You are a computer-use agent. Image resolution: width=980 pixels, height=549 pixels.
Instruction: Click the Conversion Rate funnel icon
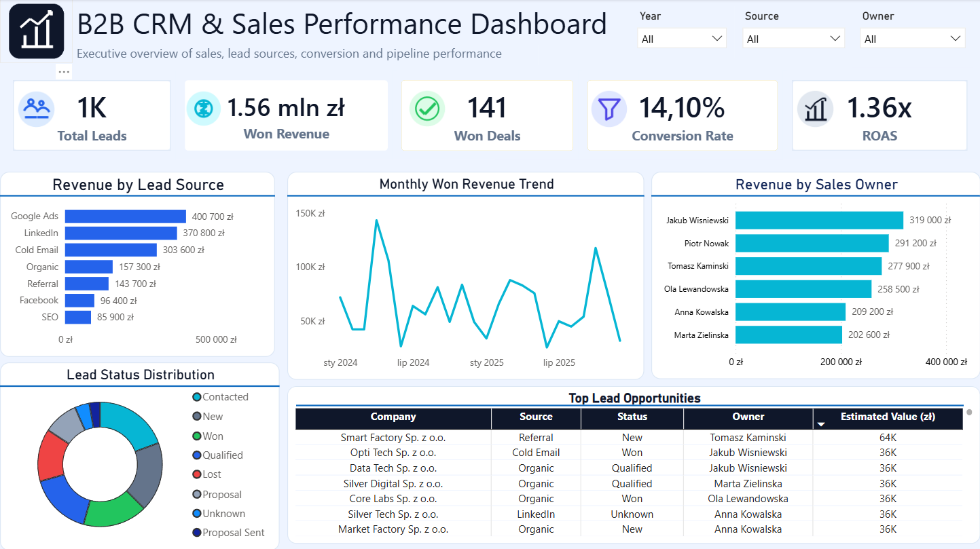tap(609, 109)
